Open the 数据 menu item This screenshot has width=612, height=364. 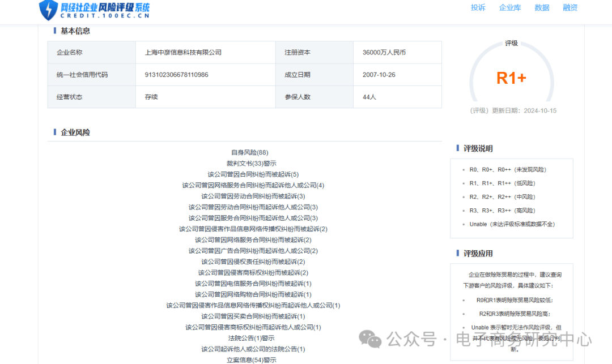click(542, 7)
